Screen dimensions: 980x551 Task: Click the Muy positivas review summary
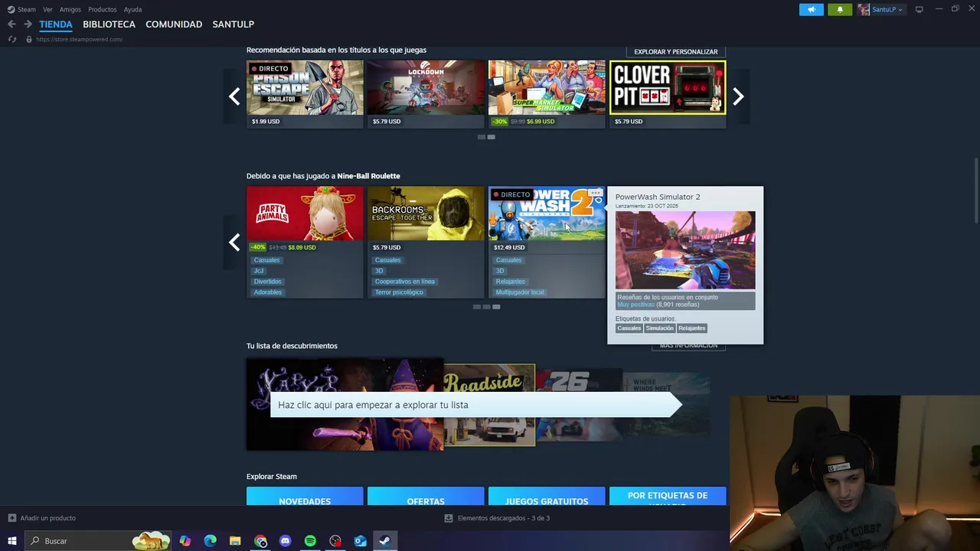pyautogui.click(x=635, y=305)
